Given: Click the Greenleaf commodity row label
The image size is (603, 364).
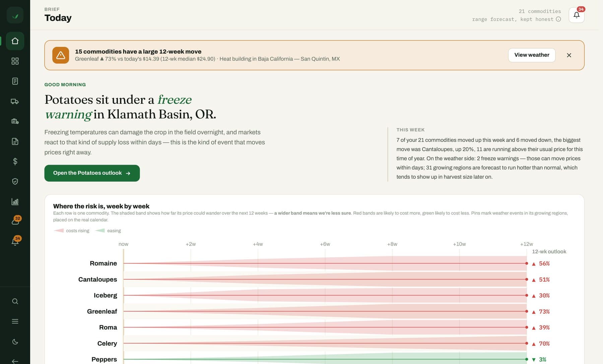Looking at the screenshot, I should pyautogui.click(x=102, y=311).
